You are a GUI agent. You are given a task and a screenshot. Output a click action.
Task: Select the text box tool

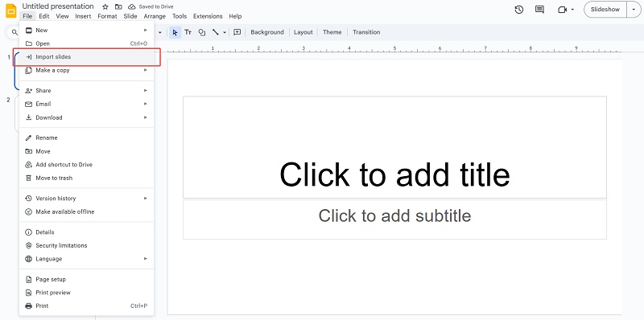click(x=188, y=32)
